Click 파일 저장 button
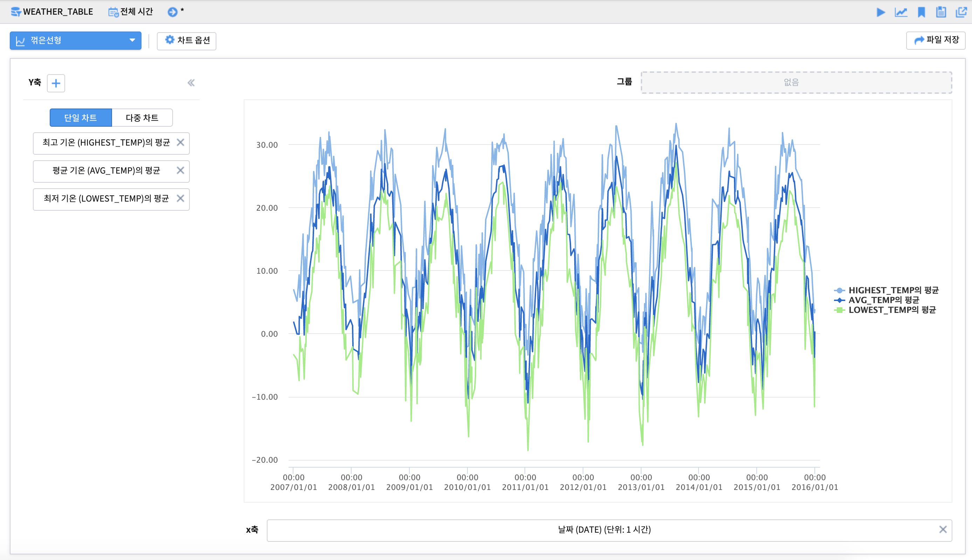The width and height of the screenshot is (972, 560). (x=936, y=40)
